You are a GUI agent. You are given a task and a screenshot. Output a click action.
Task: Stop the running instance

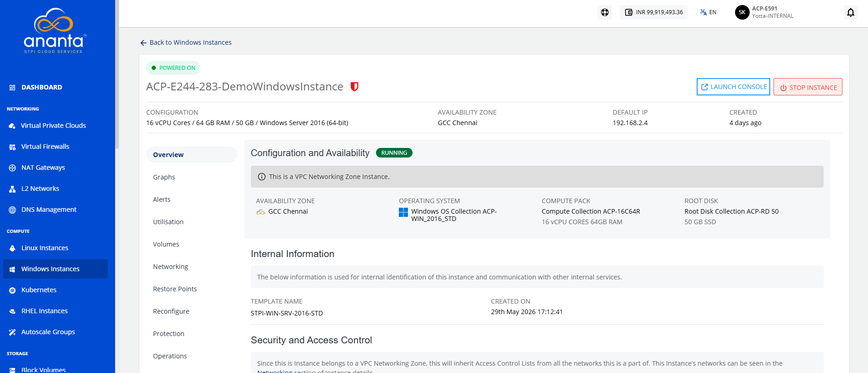(808, 87)
